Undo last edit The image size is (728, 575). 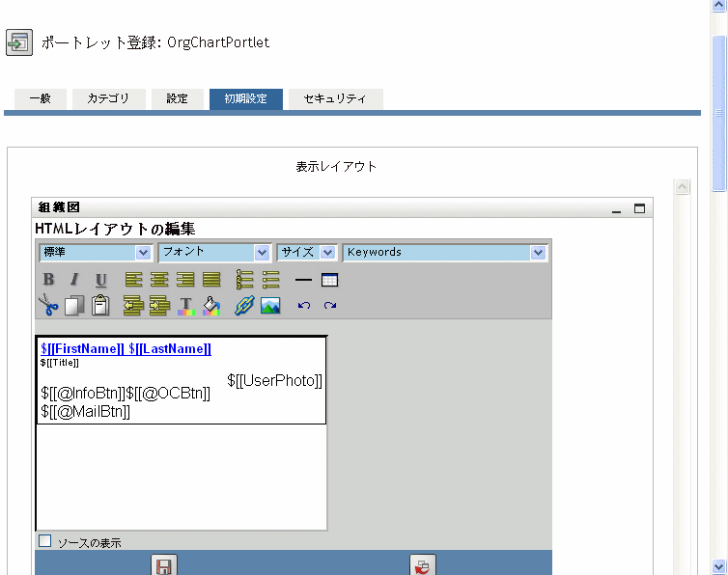303,305
